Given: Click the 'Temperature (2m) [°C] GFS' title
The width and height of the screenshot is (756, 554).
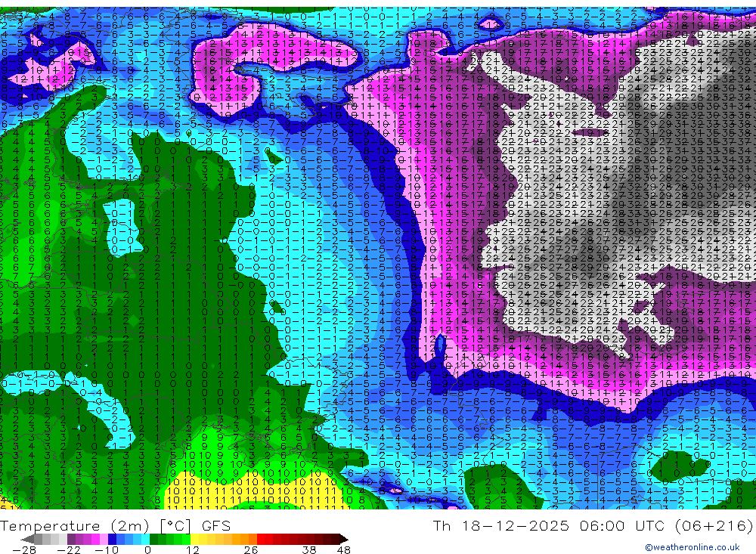Looking at the screenshot, I should pyautogui.click(x=115, y=525).
